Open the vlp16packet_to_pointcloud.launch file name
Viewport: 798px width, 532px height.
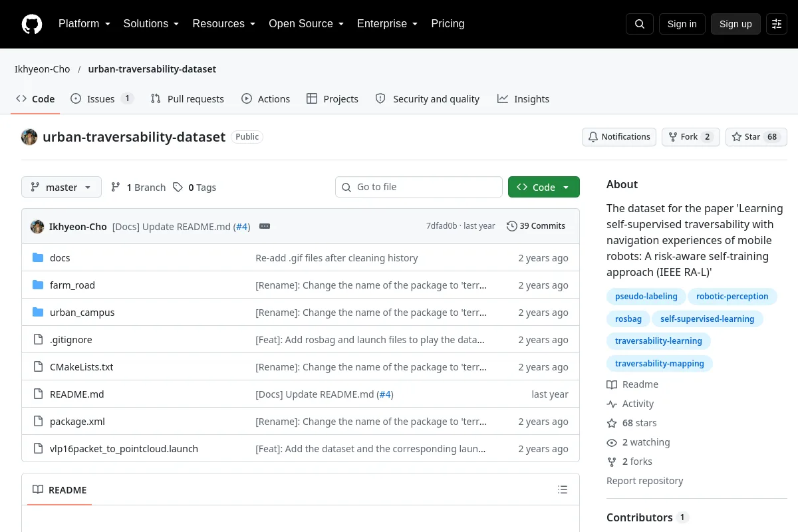(x=124, y=449)
